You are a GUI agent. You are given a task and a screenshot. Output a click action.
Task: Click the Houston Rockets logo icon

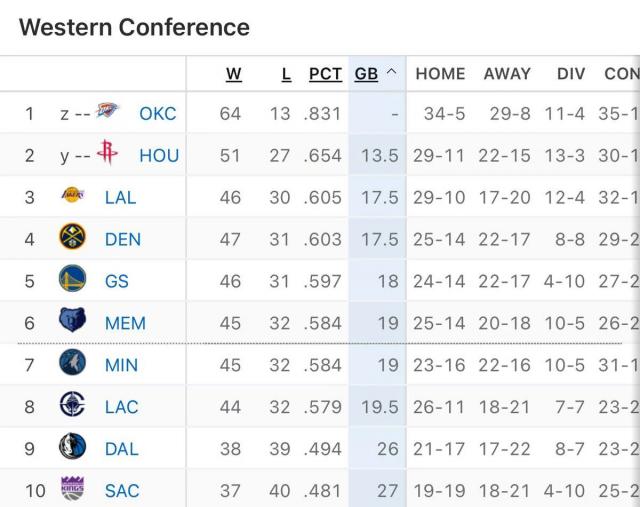coord(108,154)
